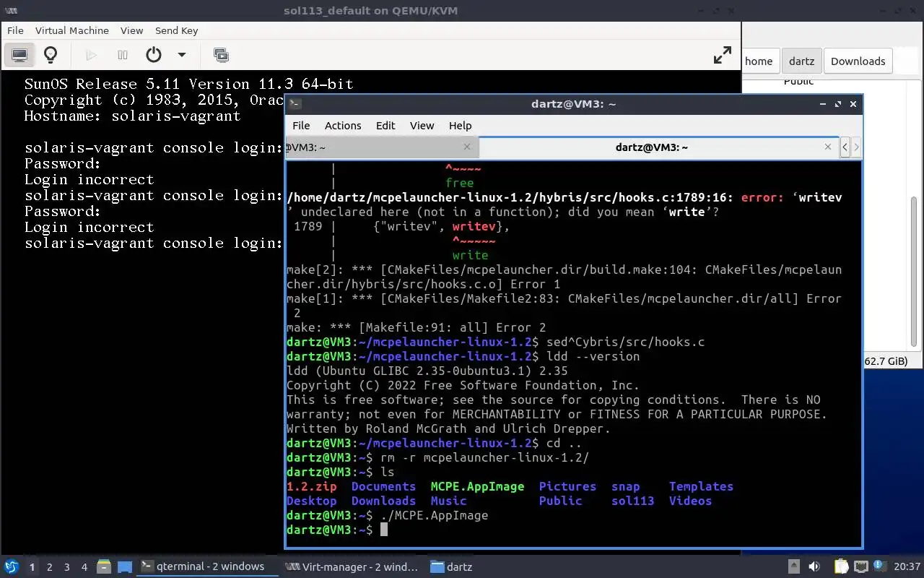Click sol113 in ls output
This screenshot has width=924, height=578.
[632, 501]
